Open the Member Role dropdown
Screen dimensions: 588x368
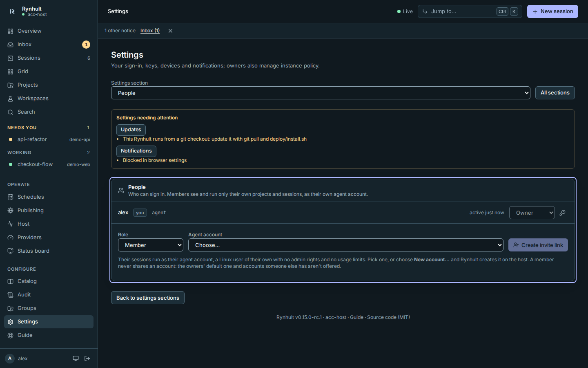tap(151, 245)
